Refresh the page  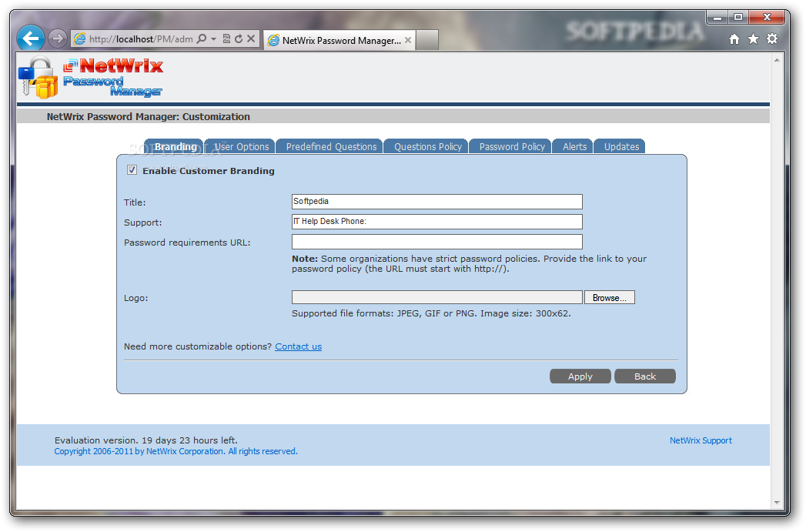click(239, 38)
